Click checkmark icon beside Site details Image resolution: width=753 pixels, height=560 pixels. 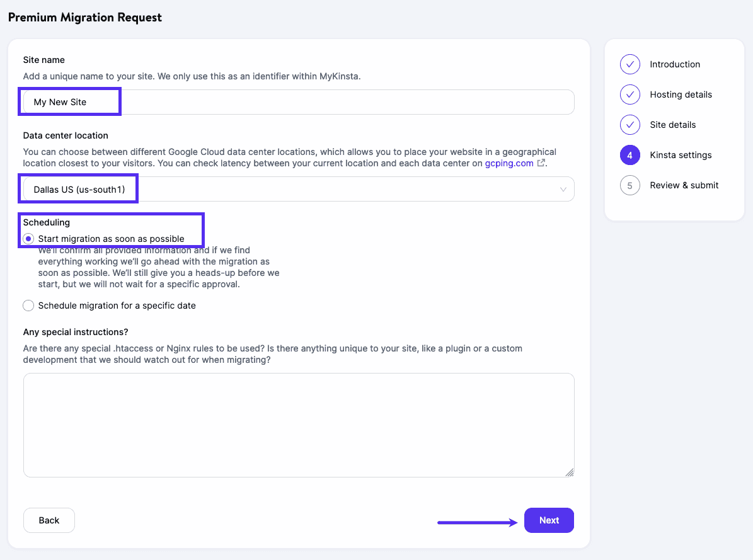(x=629, y=125)
